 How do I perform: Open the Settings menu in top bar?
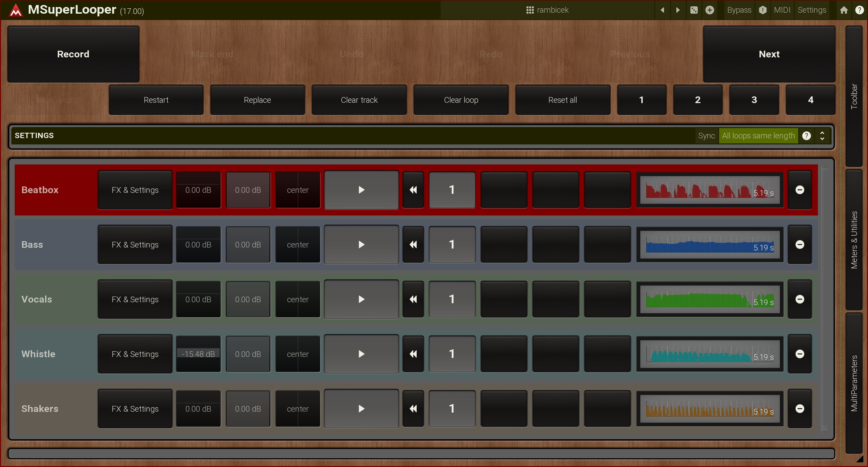811,10
